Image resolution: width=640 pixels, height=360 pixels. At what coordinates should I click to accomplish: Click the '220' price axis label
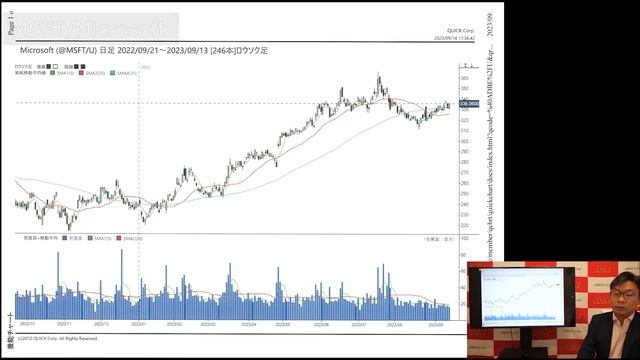coord(464,225)
